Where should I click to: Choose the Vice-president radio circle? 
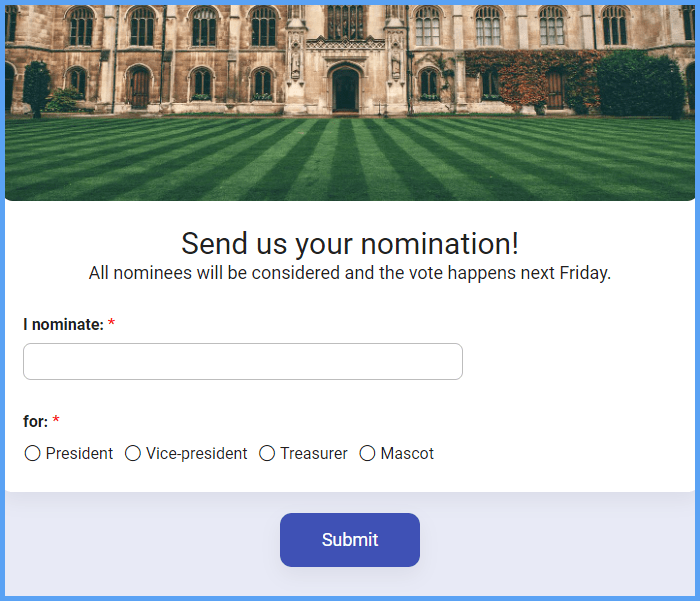tap(133, 454)
